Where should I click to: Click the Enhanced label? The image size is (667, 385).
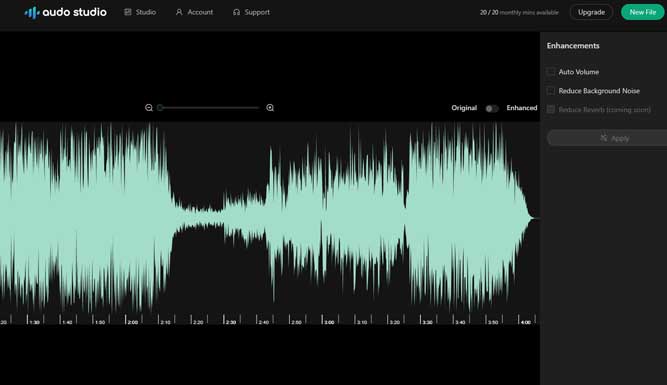(522, 108)
